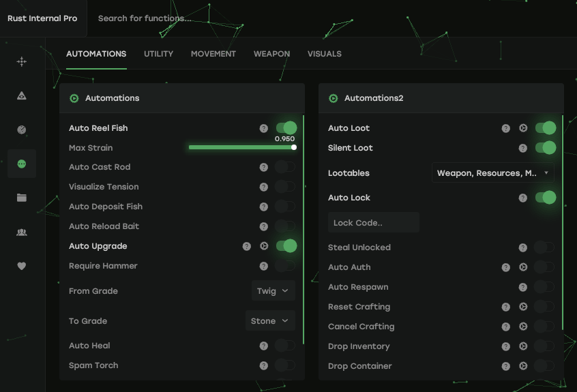The image size is (577, 392).
Task: Open Reset Crafting settings gear
Action: 523,307
